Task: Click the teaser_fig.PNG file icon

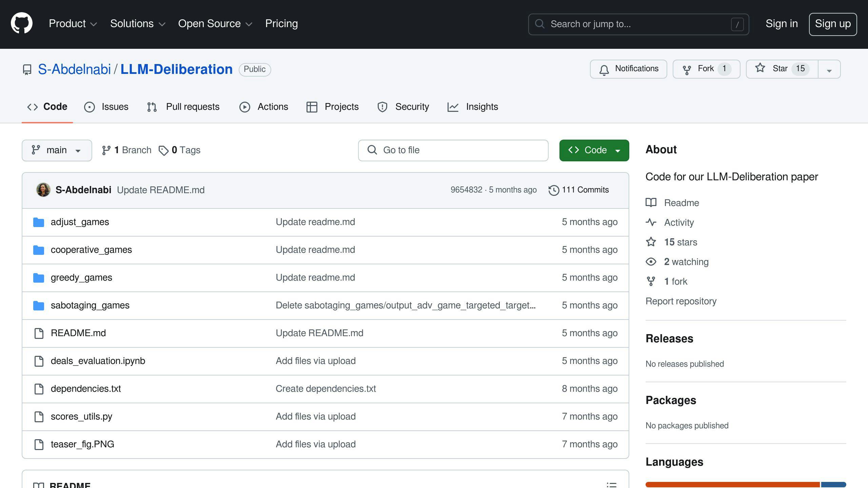Action: click(x=39, y=445)
